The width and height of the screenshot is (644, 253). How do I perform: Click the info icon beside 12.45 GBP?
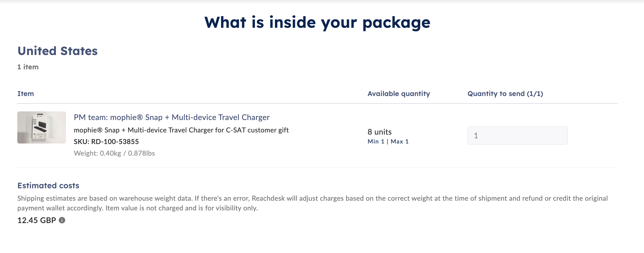tap(62, 220)
